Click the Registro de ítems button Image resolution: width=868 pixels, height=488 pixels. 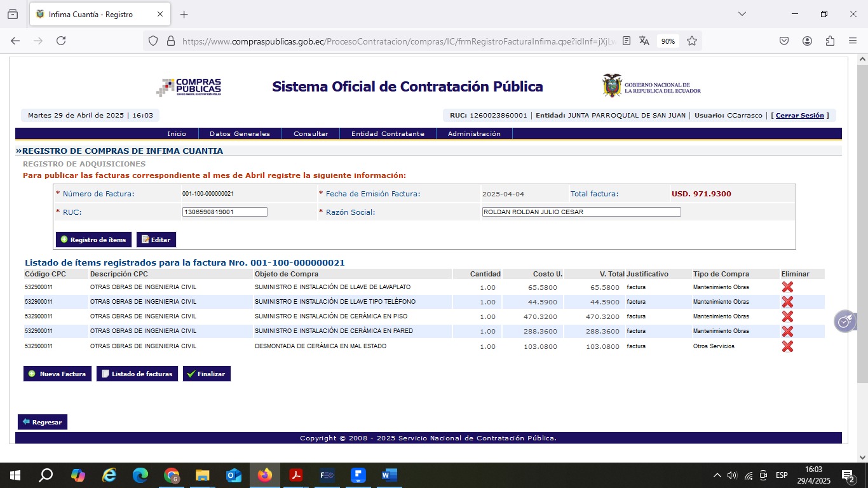click(93, 240)
